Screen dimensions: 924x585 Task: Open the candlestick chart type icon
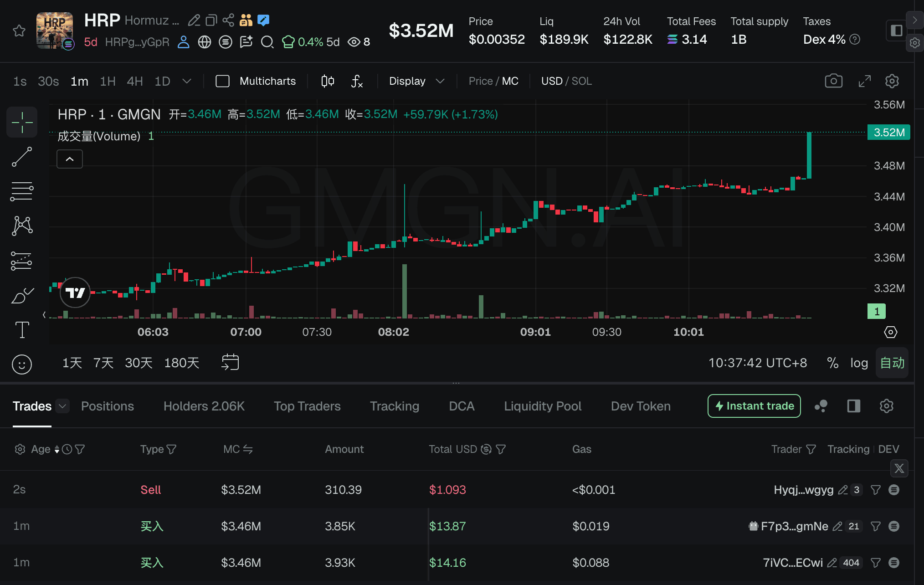(328, 81)
